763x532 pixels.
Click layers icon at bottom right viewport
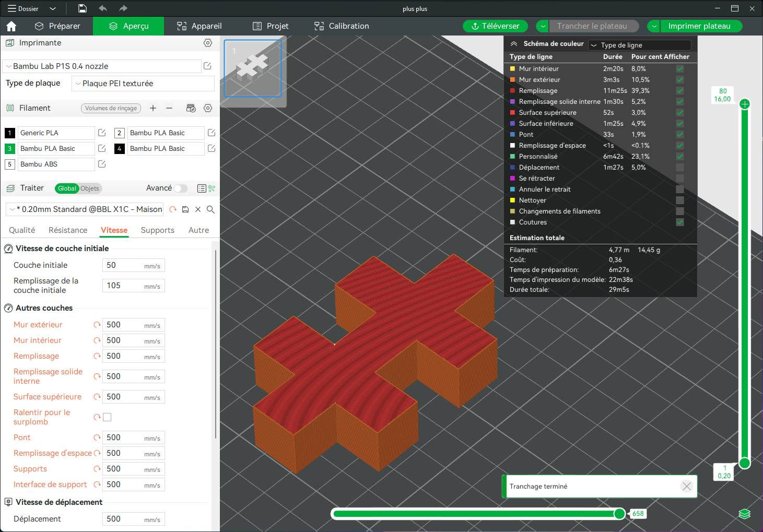pos(745,514)
